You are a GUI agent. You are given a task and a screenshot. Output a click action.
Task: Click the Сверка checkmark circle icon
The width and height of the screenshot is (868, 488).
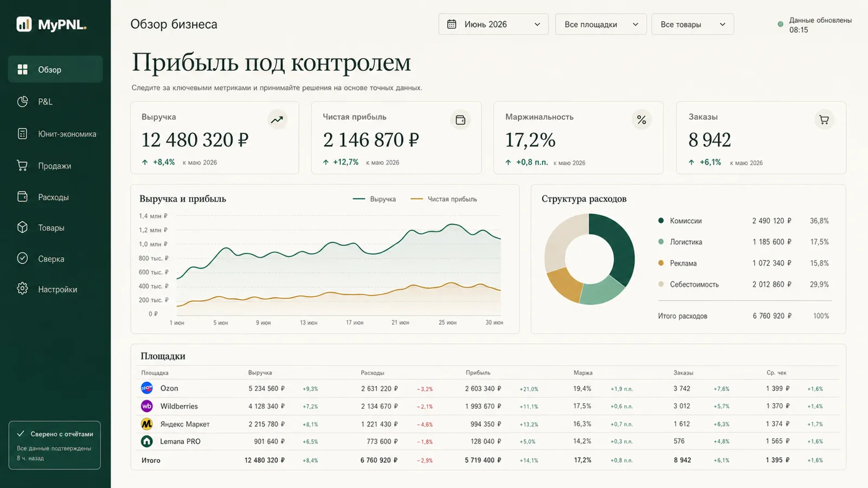pos(22,258)
